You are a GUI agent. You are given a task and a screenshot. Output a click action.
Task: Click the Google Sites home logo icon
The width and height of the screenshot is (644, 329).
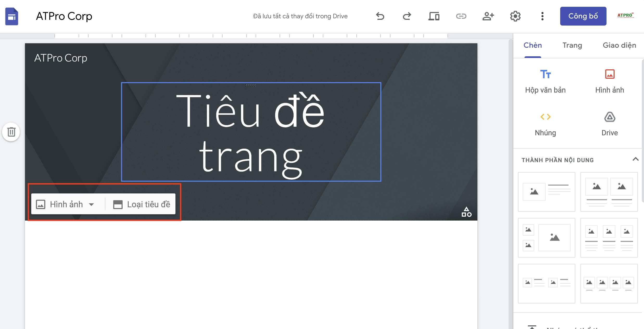tap(12, 16)
